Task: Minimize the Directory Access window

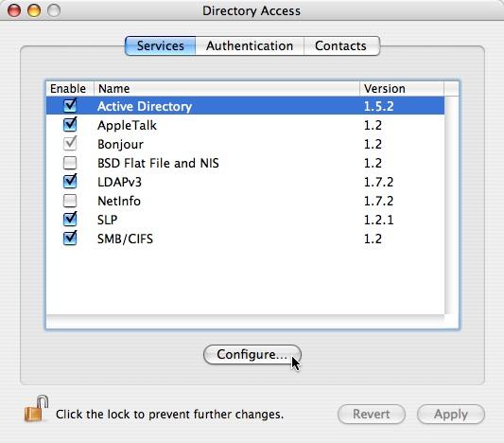Action: tap(34, 10)
